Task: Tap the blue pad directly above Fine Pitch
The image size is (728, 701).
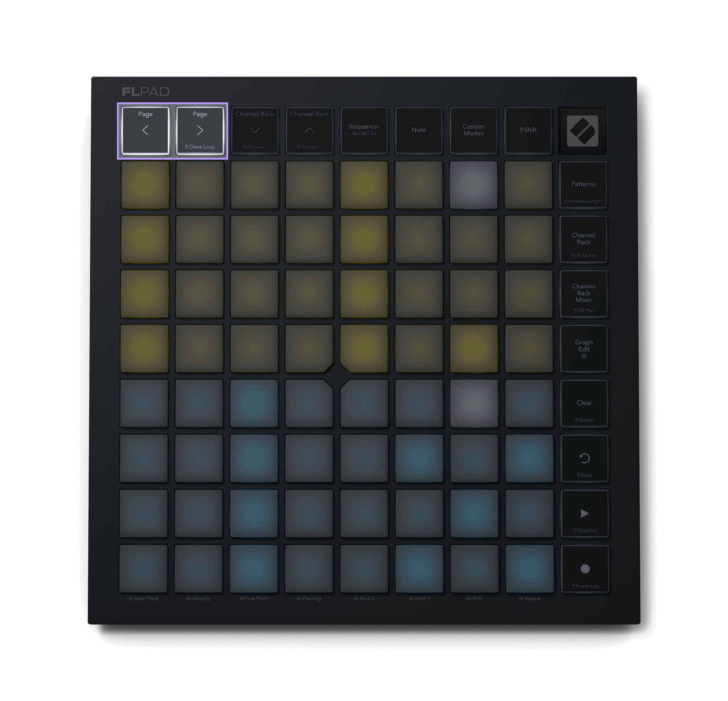Action: (254, 569)
